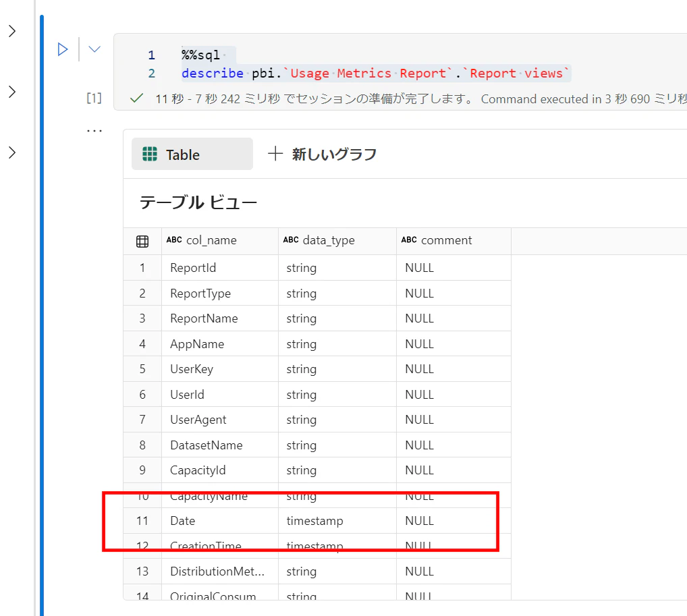Select the DatasetName cell
The height and width of the screenshot is (616, 687).
(x=220, y=445)
